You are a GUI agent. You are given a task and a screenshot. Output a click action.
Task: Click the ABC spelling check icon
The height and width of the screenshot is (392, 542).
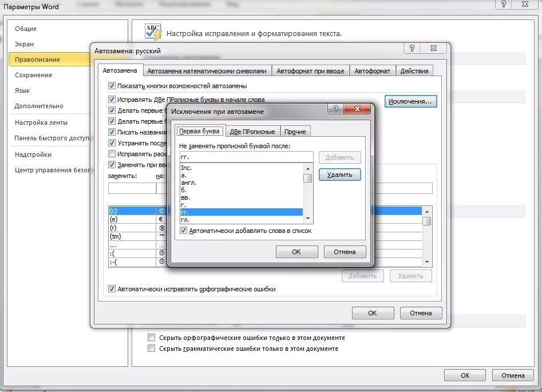click(153, 32)
